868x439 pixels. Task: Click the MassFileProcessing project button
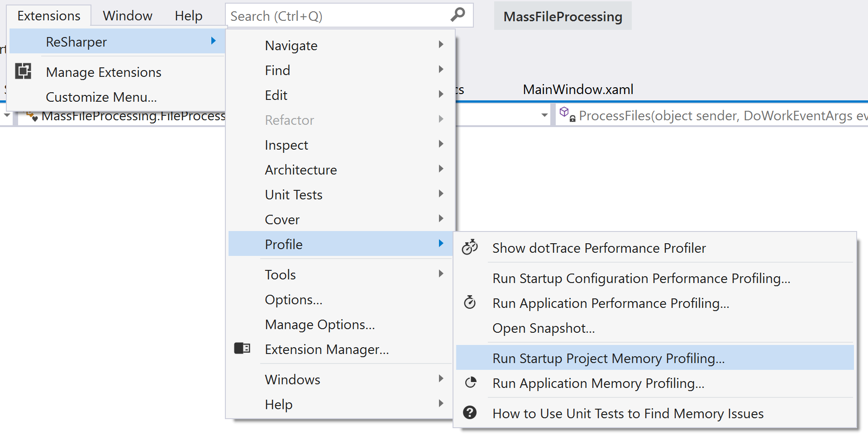[562, 16]
